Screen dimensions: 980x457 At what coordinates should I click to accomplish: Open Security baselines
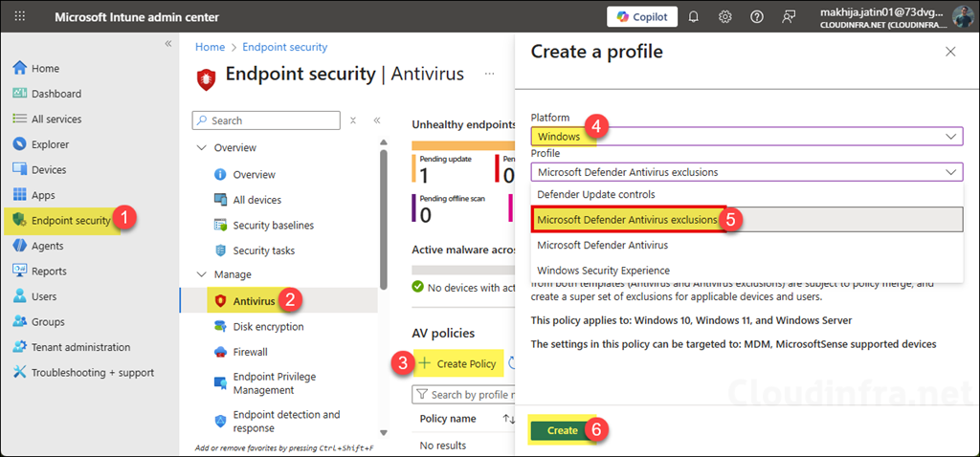[273, 226]
